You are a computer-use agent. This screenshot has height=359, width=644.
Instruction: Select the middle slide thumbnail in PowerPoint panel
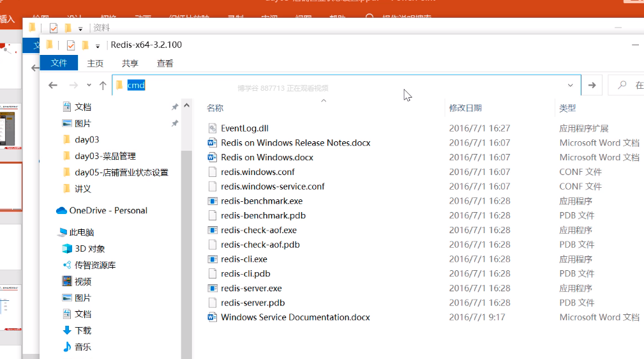(x=11, y=187)
